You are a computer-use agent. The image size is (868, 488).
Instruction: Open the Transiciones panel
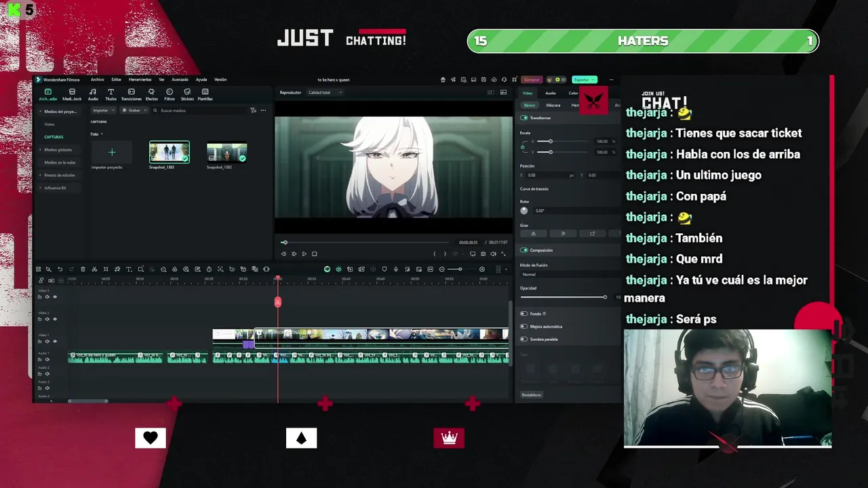coord(131,94)
